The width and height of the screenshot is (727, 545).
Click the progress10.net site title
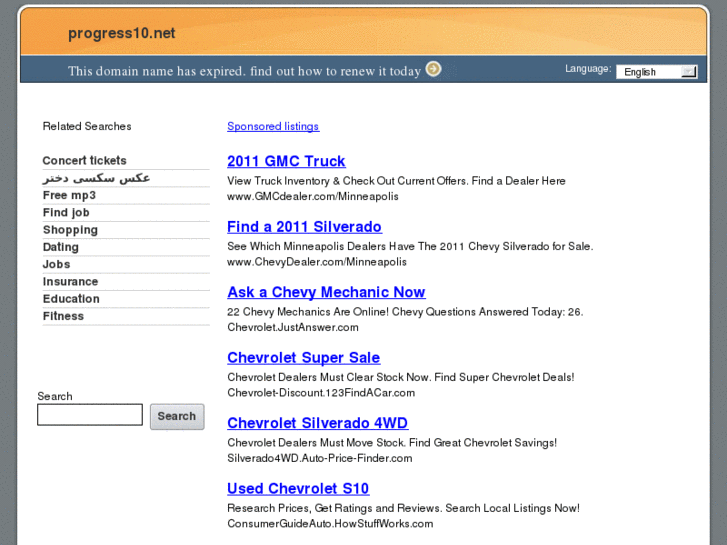(121, 33)
